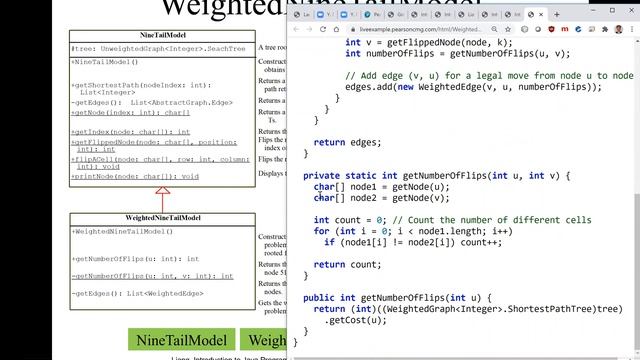Viewport: 640px width, 360px height.
Task: Click '.getCost(u);' code line
Action: [355, 320]
